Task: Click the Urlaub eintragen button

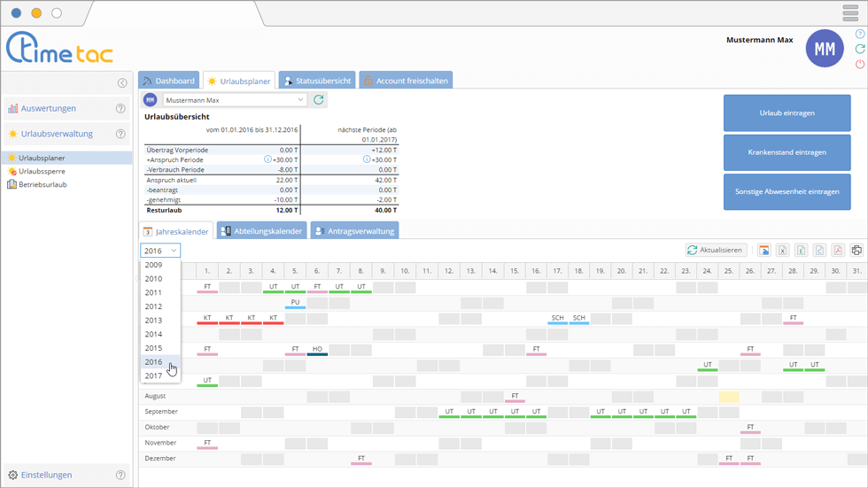Action: pyautogui.click(x=787, y=113)
